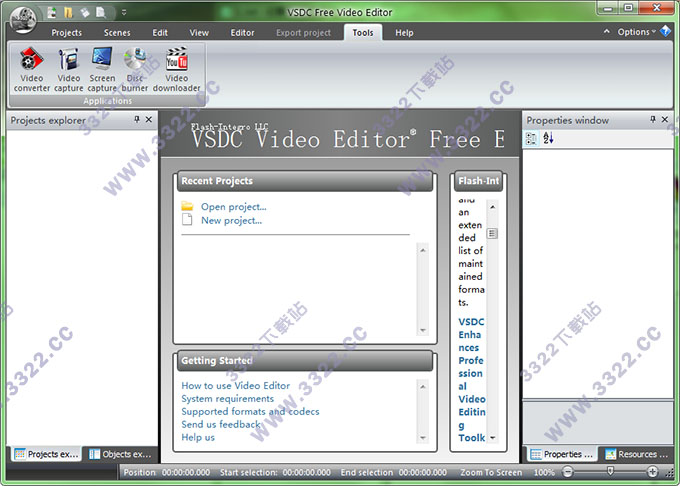Click the blank document quick access icon

coord(101,13)
